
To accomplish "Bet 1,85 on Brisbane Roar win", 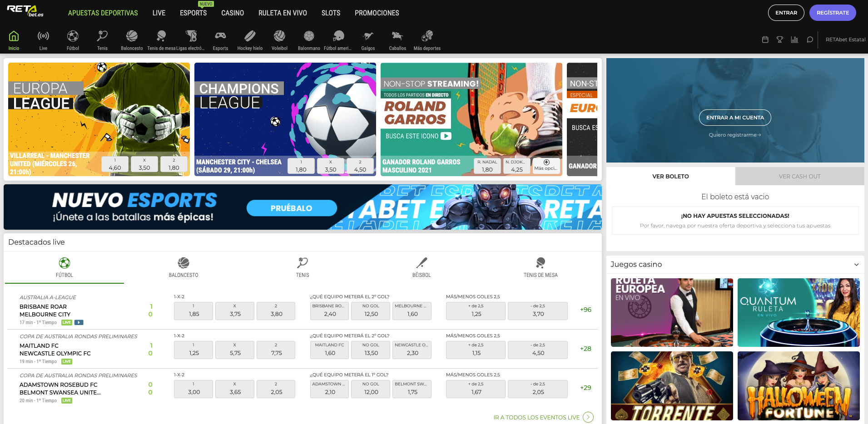I will pos(194,311).
